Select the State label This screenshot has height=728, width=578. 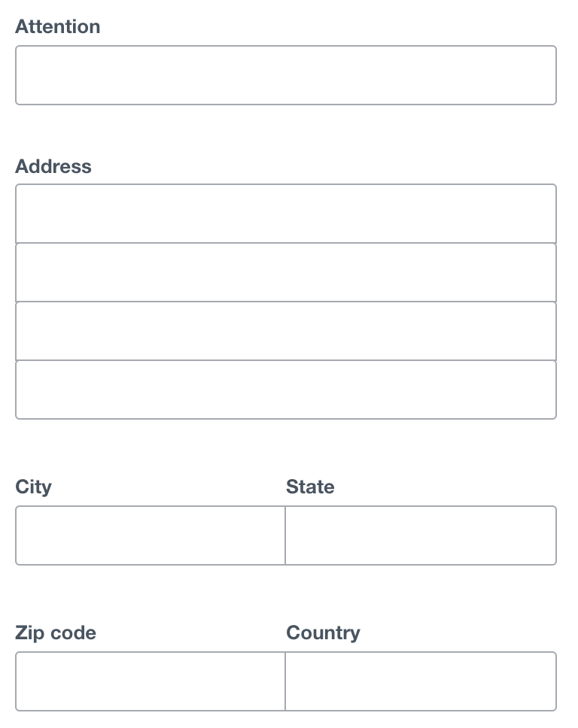310,487
